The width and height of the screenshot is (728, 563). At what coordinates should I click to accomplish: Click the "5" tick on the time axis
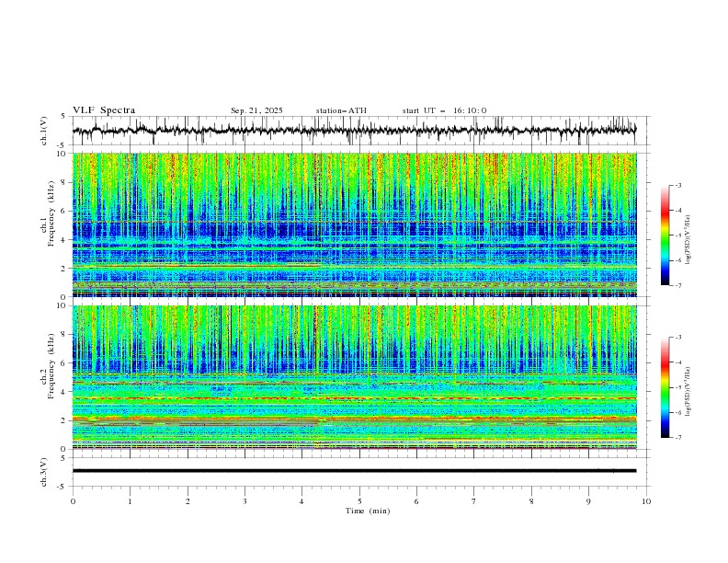click(x=359, y=501)
